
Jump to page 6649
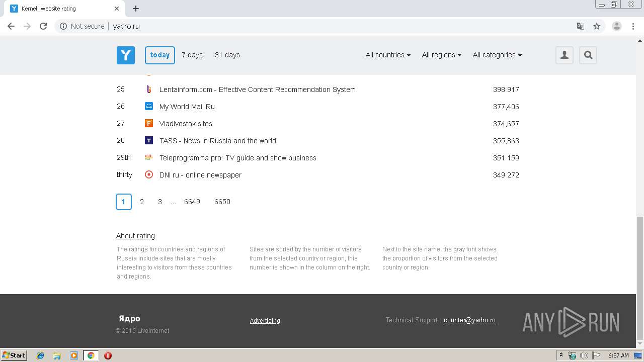pyautogui.click(x=192, y=202)
